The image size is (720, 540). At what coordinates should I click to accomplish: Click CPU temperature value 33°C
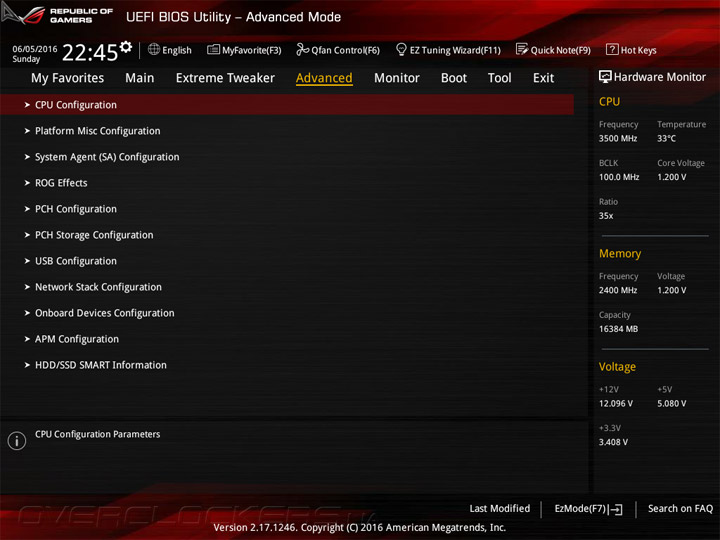tap(666, 138)
